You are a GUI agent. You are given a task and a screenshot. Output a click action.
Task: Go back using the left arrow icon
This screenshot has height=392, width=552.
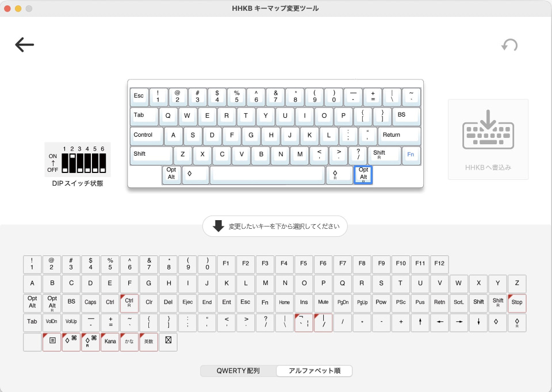point(24,45)
